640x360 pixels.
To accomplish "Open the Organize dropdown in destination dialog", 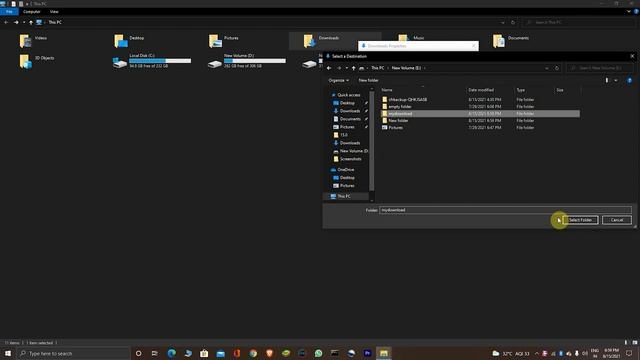I will (x=338, y=80).
